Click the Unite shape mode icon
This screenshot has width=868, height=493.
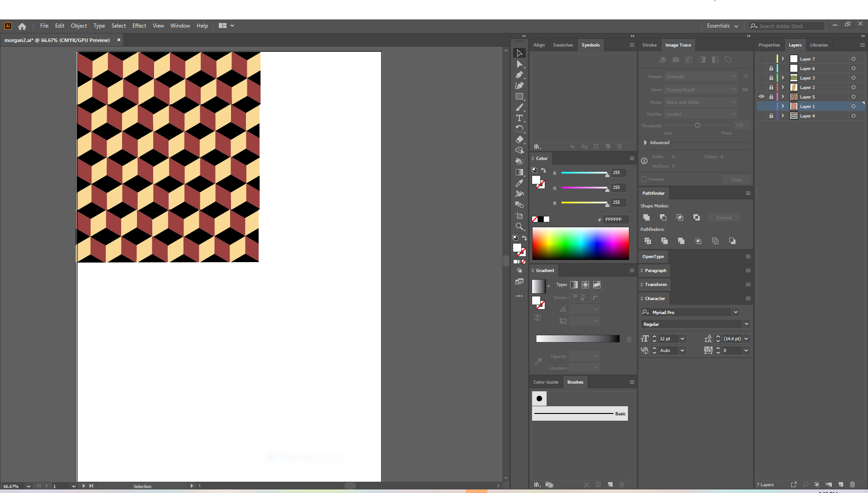coord(646,217)
